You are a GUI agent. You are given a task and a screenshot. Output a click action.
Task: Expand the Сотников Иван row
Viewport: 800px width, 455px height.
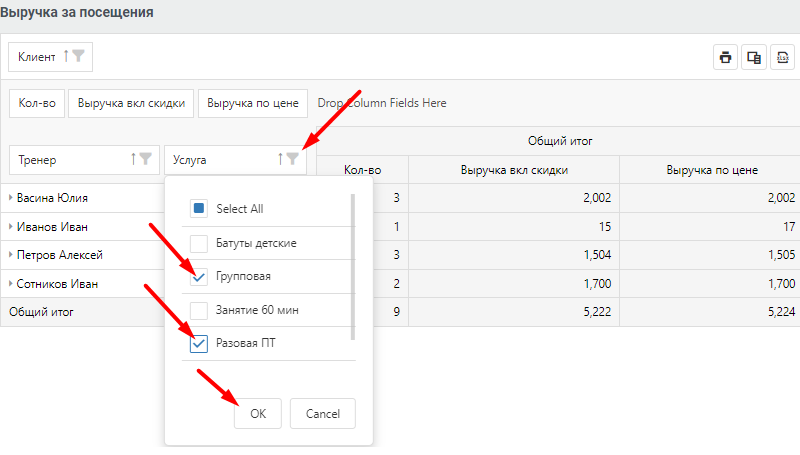10,284
